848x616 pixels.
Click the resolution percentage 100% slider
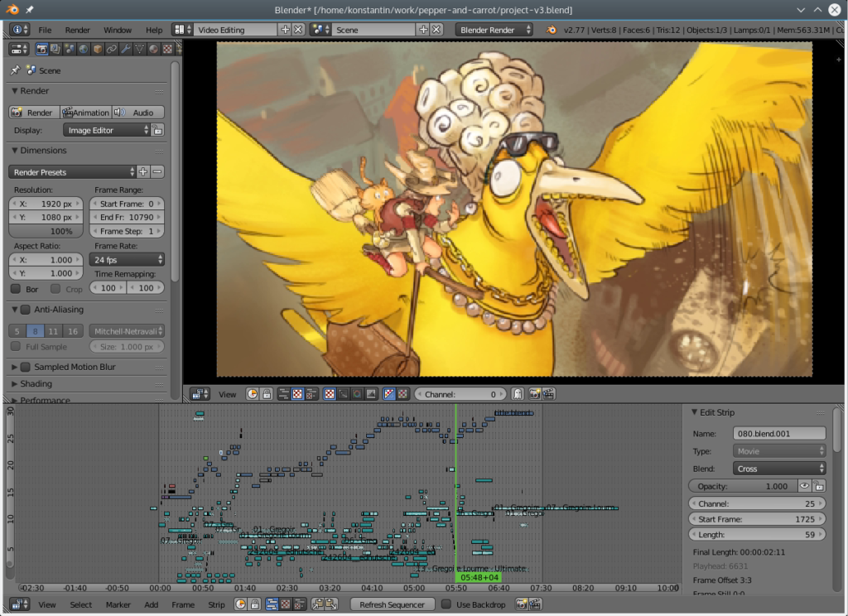coord(46,231)
